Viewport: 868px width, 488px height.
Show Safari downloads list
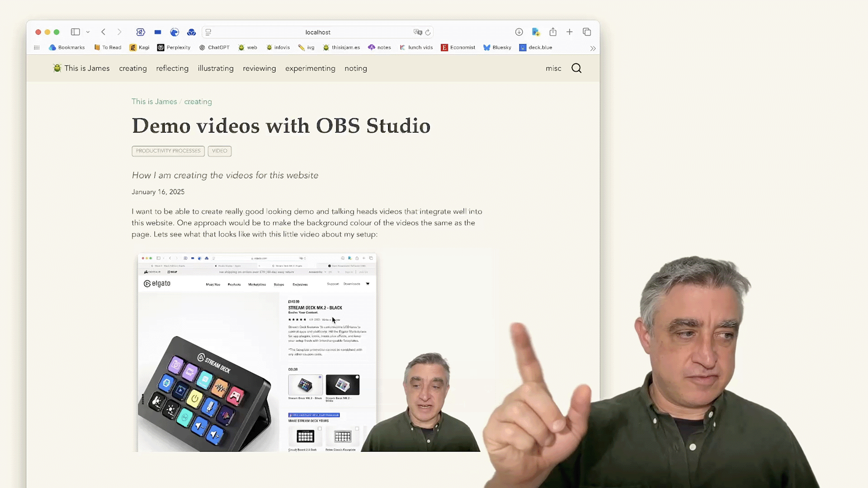click(519, 32)
